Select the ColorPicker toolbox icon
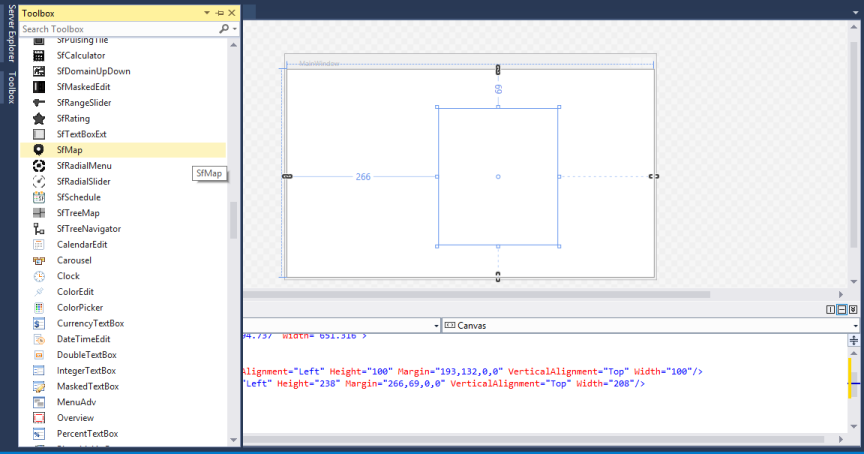The height and width of the screenshot is (454, 864). pyautogui.click(x=39, y=307)
